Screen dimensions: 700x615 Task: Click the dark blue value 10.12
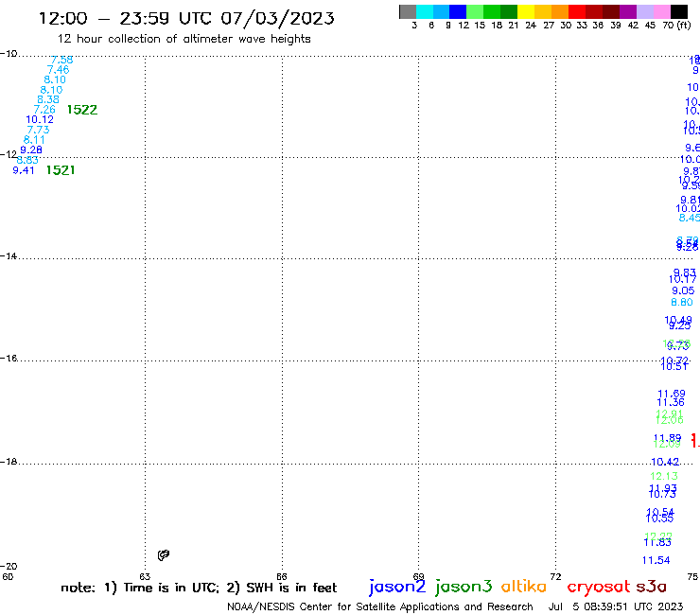pos(40,120)
